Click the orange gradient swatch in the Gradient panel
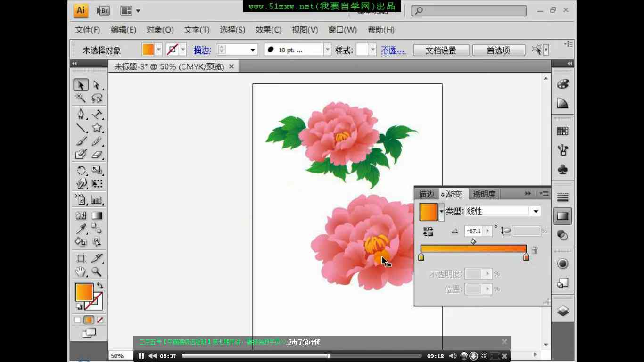644x362 pixels. pyautogui.click(x=429, y=212)
